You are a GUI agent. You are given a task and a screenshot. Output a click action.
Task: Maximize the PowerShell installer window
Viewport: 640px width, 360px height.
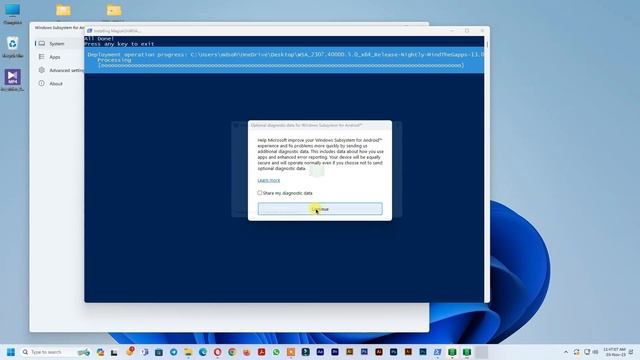click(x=467, y=31)
